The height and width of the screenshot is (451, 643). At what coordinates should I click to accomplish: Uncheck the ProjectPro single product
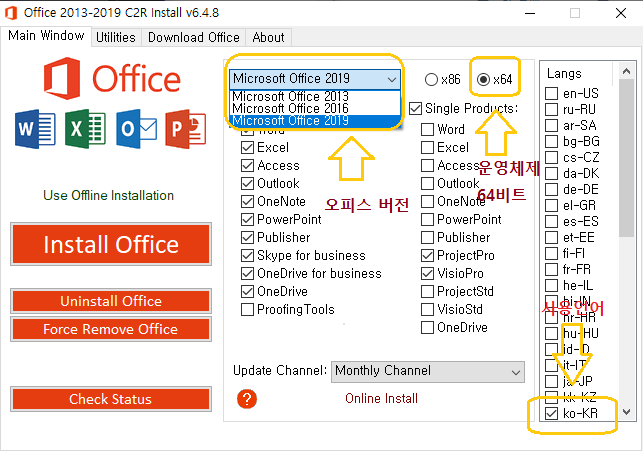(x=427, y=256)
